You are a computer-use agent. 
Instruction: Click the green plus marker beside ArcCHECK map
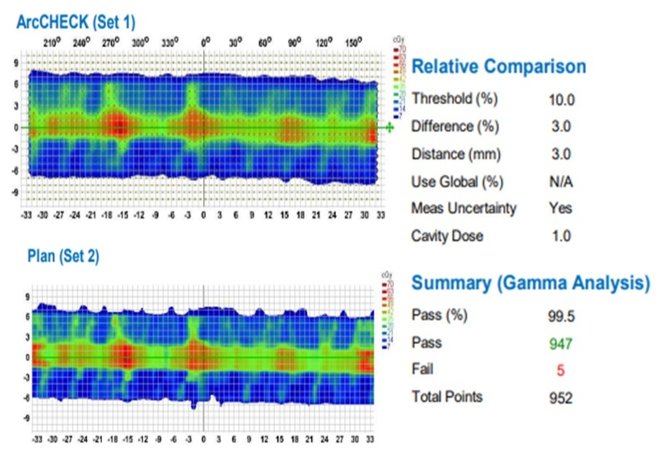click(389, 128)
